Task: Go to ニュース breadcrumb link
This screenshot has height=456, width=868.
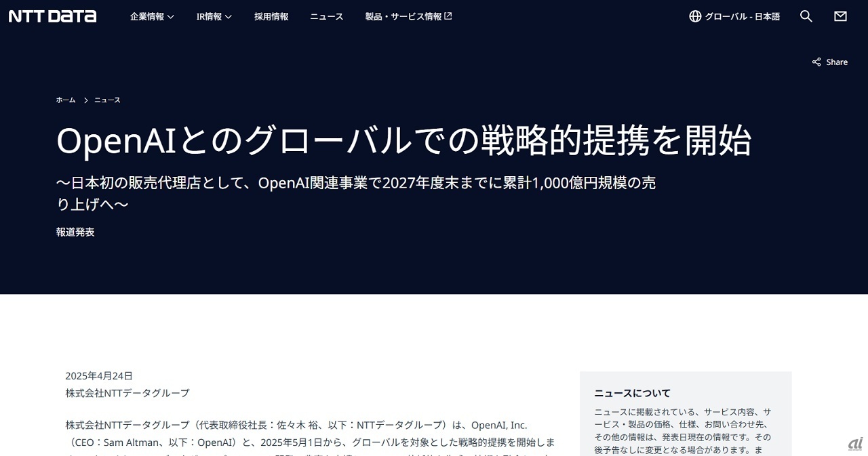Action: [x=107, y=100]
